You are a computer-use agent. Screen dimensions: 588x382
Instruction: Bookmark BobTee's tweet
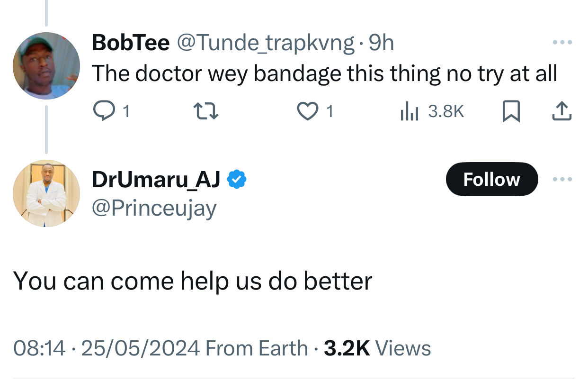[x=511, y=112]
